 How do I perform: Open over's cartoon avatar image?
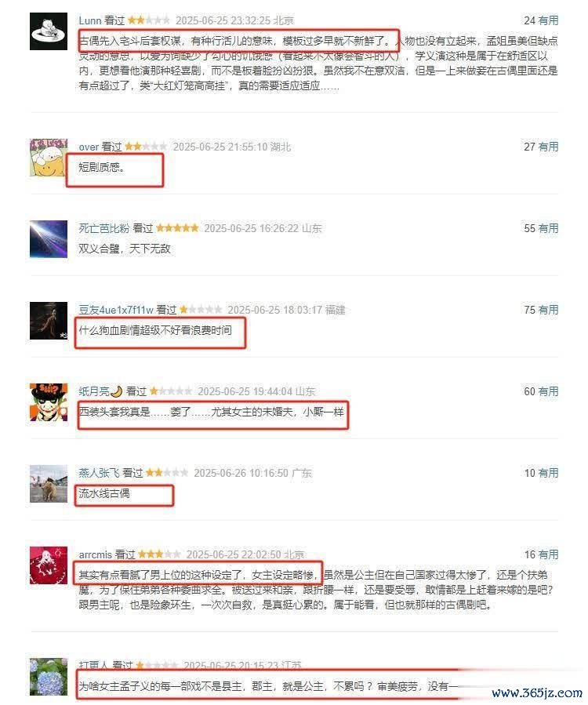pos(49,158)
